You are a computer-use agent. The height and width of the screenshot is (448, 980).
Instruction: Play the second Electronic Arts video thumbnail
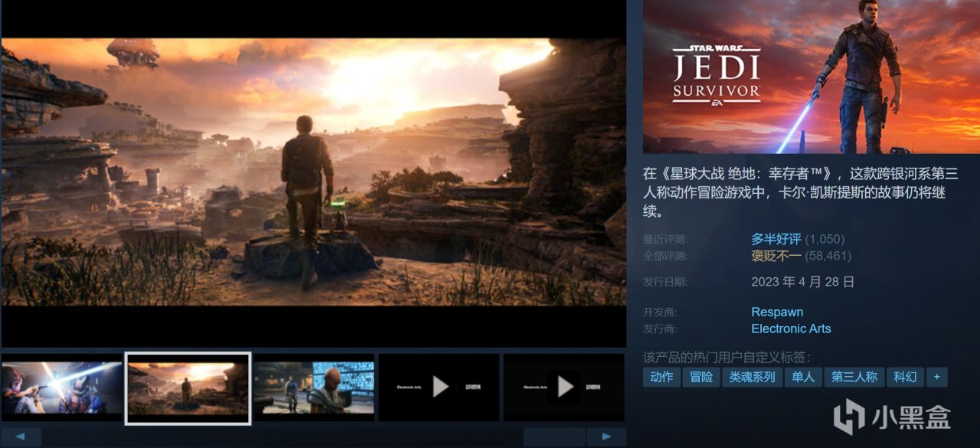tap(563, 388)
